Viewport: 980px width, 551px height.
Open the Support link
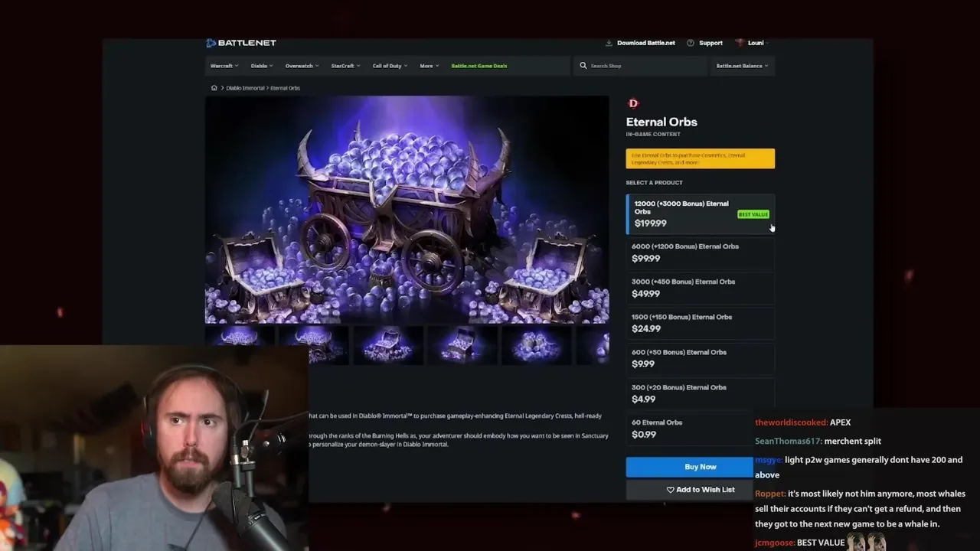tap(705, 43)
